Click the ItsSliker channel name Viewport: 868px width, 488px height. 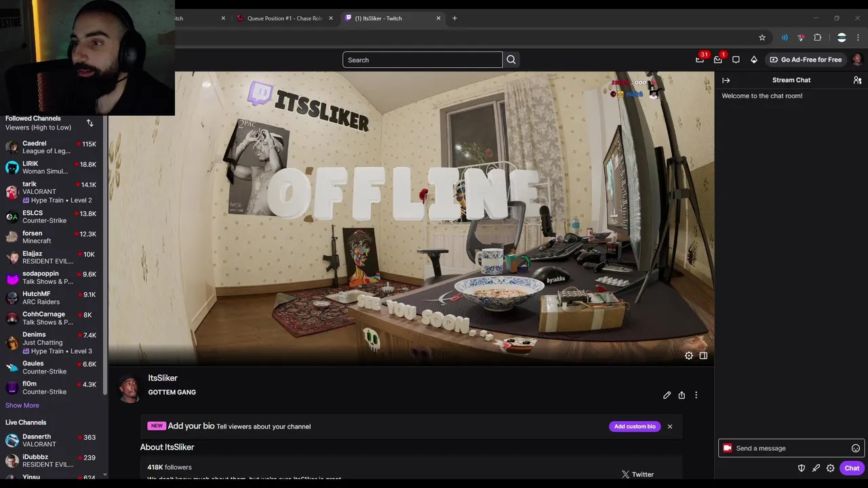point(163,378)
